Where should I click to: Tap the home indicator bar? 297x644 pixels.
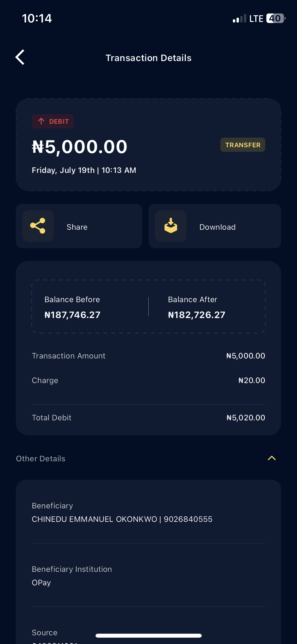148,636
